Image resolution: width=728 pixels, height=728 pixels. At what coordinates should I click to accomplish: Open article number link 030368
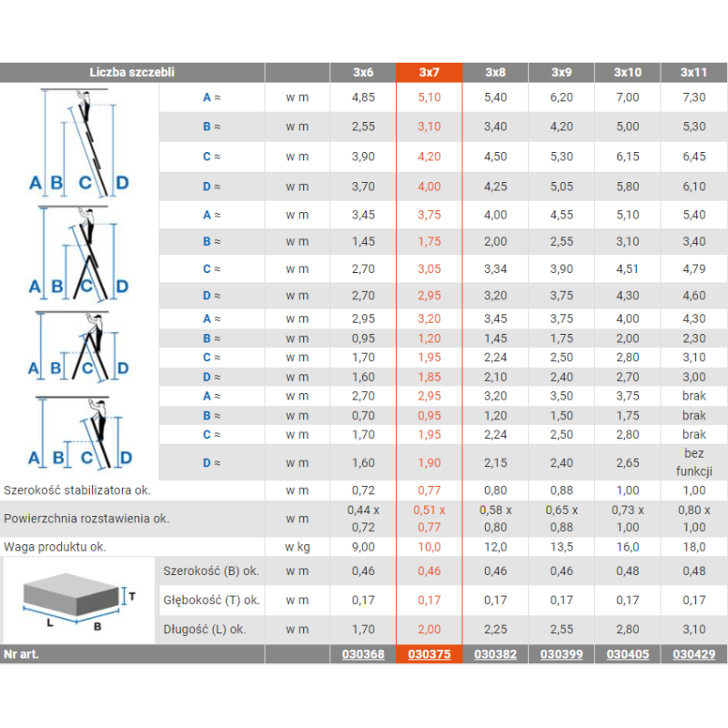click(363, 654)
